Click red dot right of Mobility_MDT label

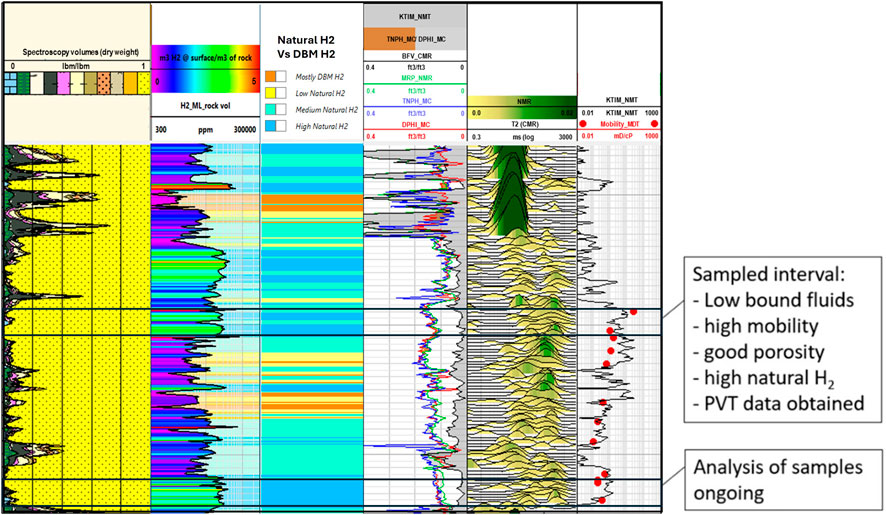[654, 124]
